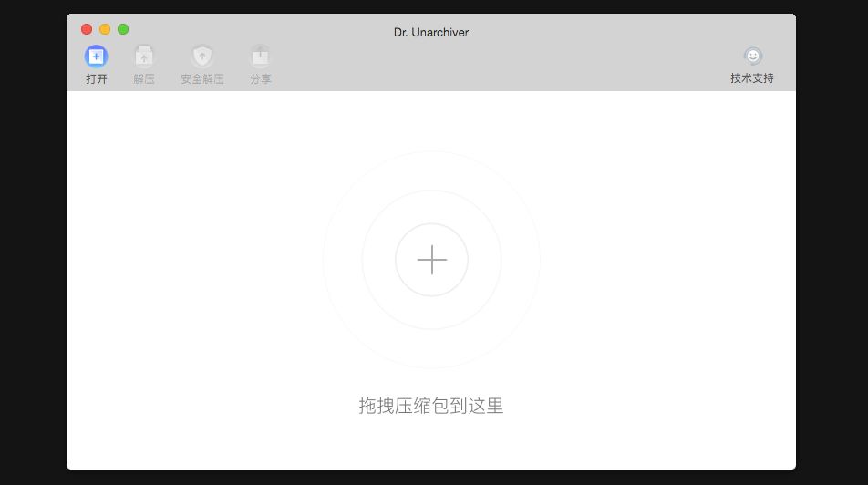
Task: Click the 分享 share toolbar icon
Action: [x=260, y=57]
